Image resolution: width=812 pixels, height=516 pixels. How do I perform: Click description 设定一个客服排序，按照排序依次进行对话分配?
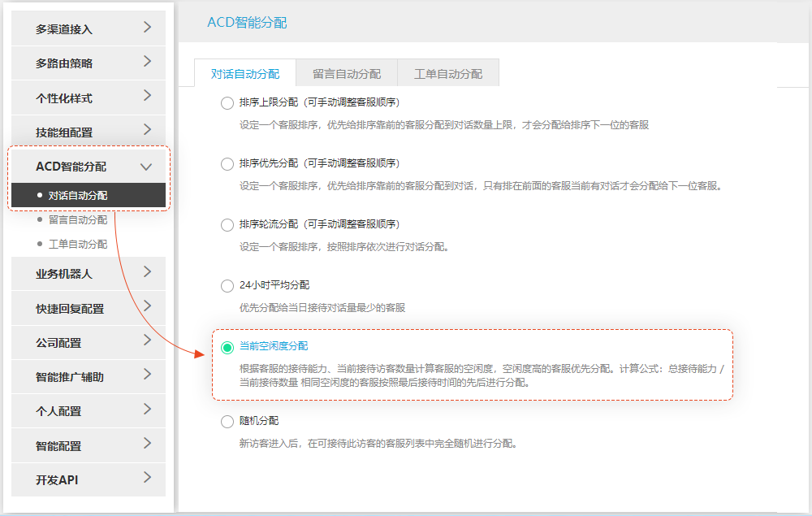tap(343, 247)
